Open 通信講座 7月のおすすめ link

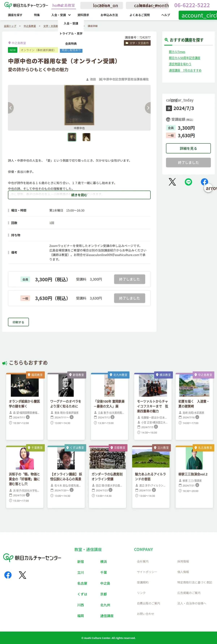tap(185, 70)
